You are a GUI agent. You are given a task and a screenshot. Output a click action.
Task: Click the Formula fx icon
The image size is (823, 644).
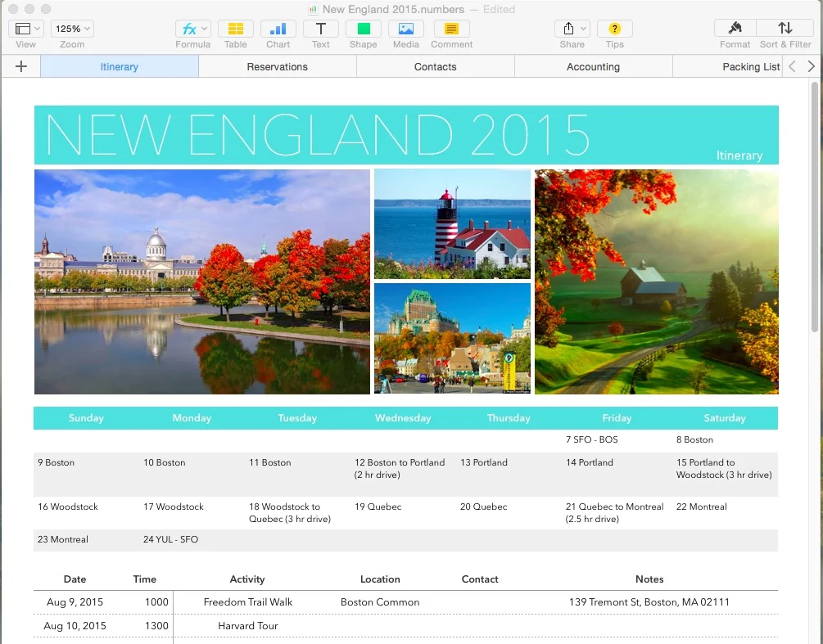[x=188, y=29]
